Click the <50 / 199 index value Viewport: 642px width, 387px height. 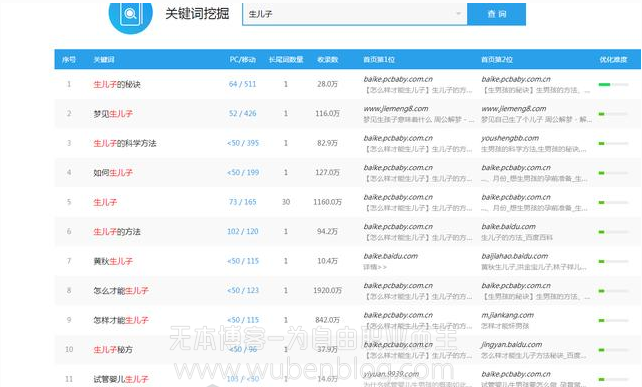point(243,172)
